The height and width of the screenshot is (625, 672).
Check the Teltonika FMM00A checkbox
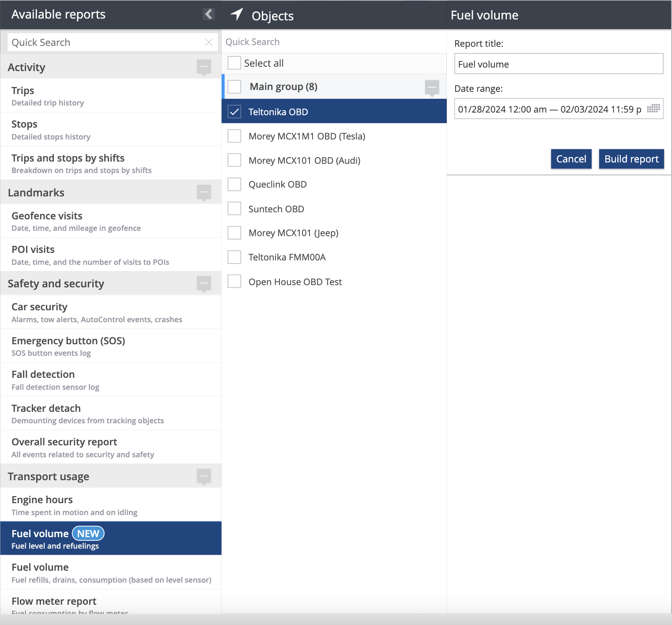[234, 257]
